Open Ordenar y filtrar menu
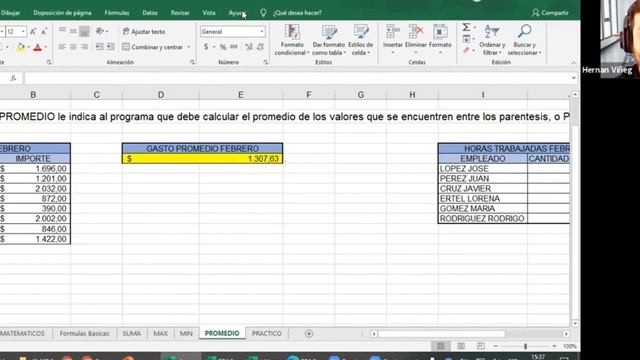 tap(492, 40)
